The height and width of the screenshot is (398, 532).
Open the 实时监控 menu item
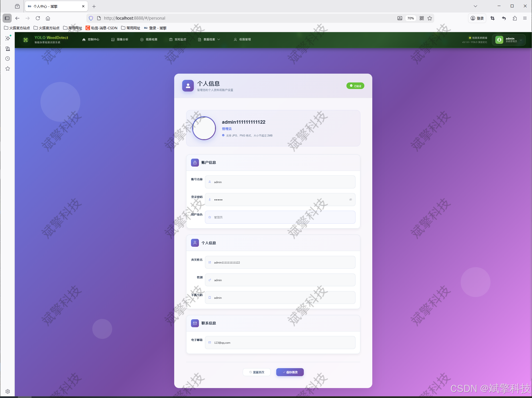[178, 40]
